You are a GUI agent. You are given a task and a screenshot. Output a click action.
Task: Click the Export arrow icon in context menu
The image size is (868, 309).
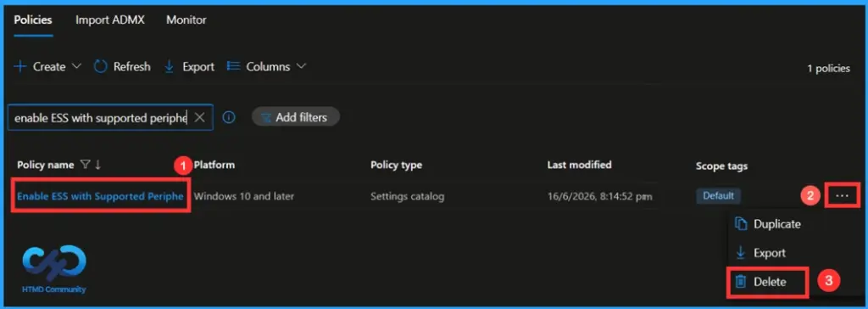740,253
